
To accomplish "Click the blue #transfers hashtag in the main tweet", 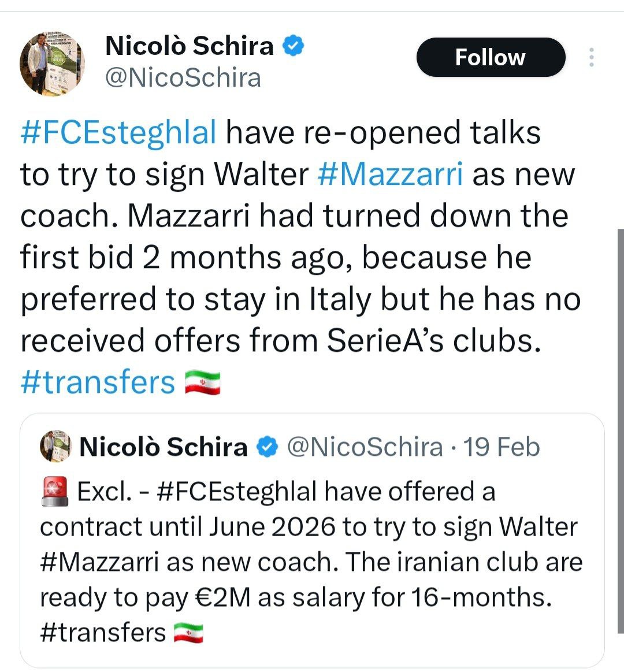I will [97, 383].
